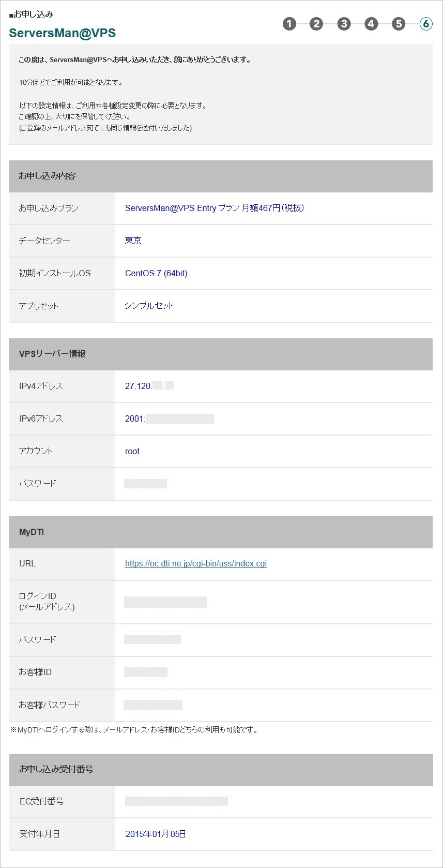Click step 2 circle in progress indicator

(316, 24)
